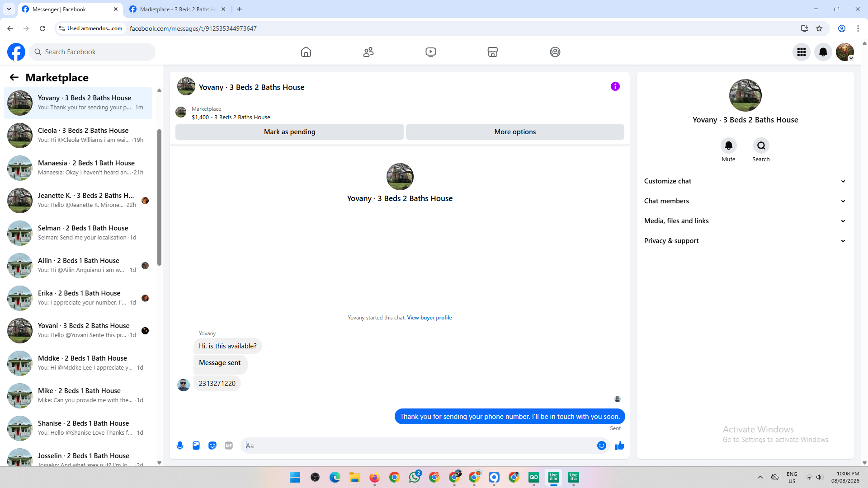Open View buyer profile link
Screen dimensions: 868x488
pos(429,318)
